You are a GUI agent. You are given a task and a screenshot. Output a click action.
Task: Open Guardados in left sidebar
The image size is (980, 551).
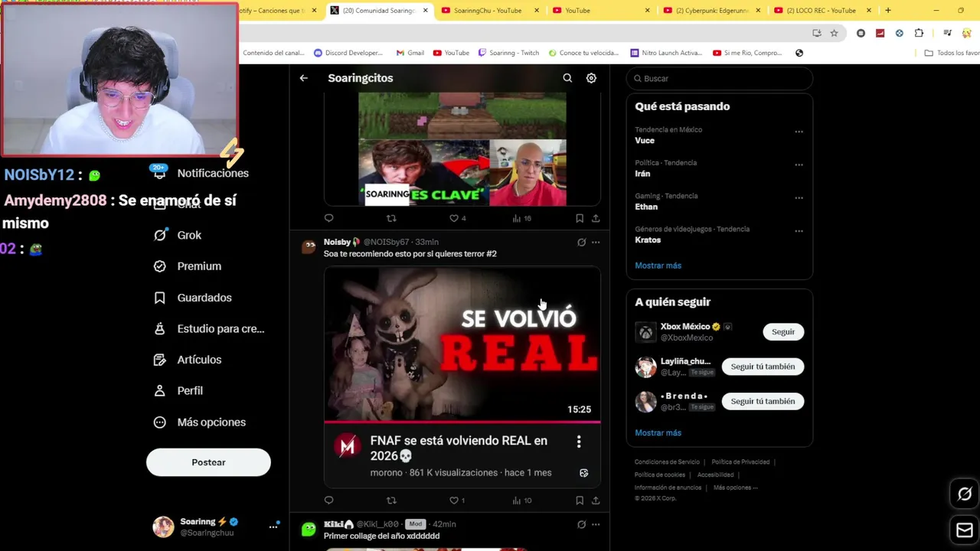point(193,298)
